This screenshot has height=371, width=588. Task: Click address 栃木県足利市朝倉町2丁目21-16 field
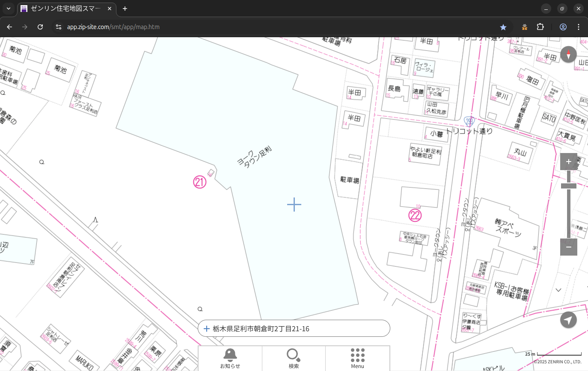(x=294, y=329)
